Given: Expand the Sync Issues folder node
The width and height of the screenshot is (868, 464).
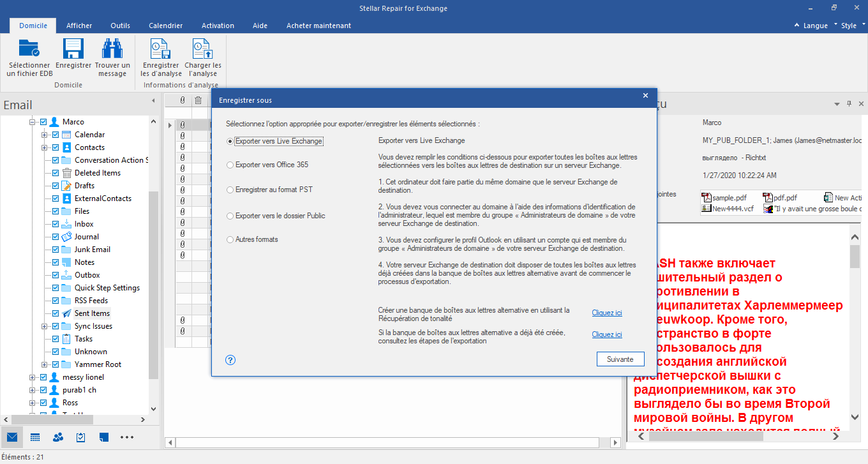Looking at the screenshot, I should click(44, 326).
